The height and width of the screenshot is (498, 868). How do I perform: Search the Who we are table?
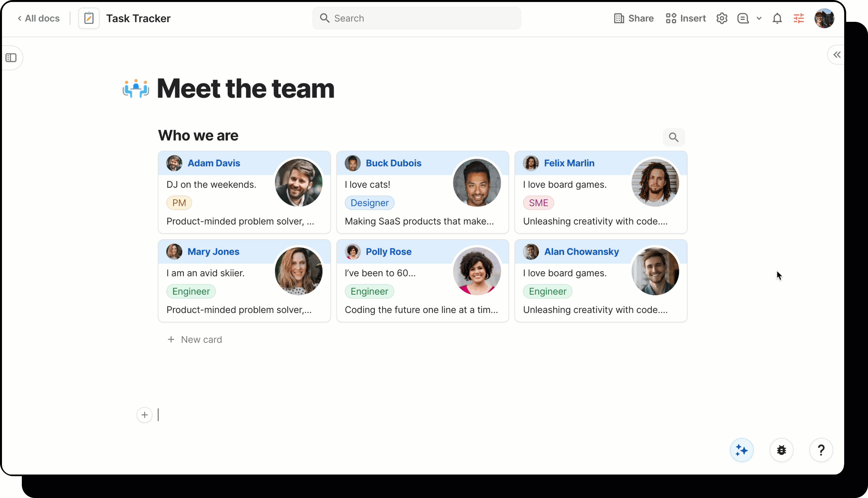pos(674,137)
